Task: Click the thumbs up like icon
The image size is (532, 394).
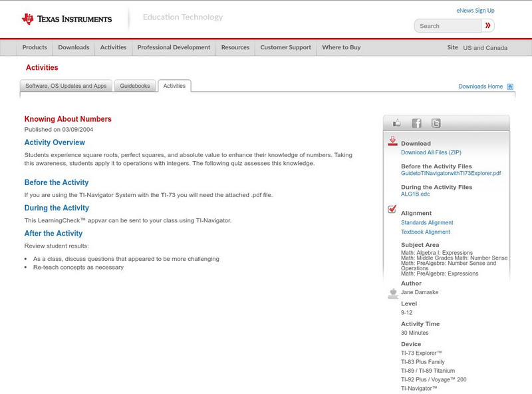Action: click(397, 123)
